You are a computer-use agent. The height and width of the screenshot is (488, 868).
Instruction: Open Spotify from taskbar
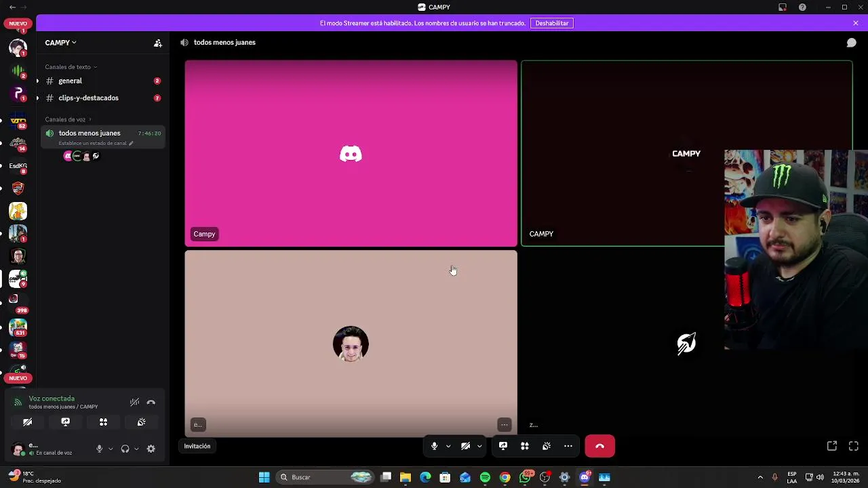click(485, 477)
